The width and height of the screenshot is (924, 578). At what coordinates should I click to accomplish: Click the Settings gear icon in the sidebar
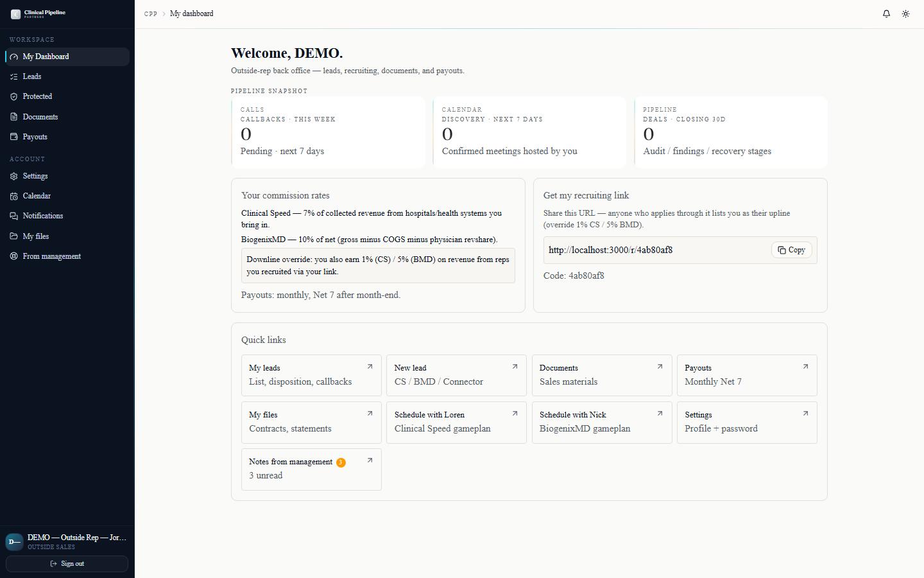pos(14,176)
